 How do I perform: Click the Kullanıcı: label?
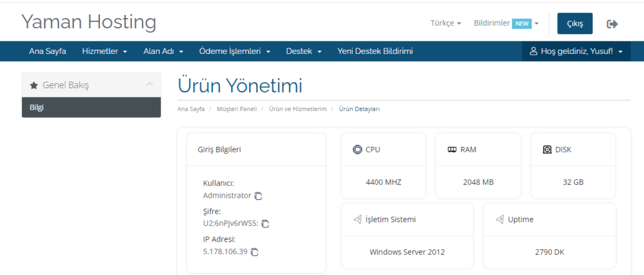tap(218, 183)
